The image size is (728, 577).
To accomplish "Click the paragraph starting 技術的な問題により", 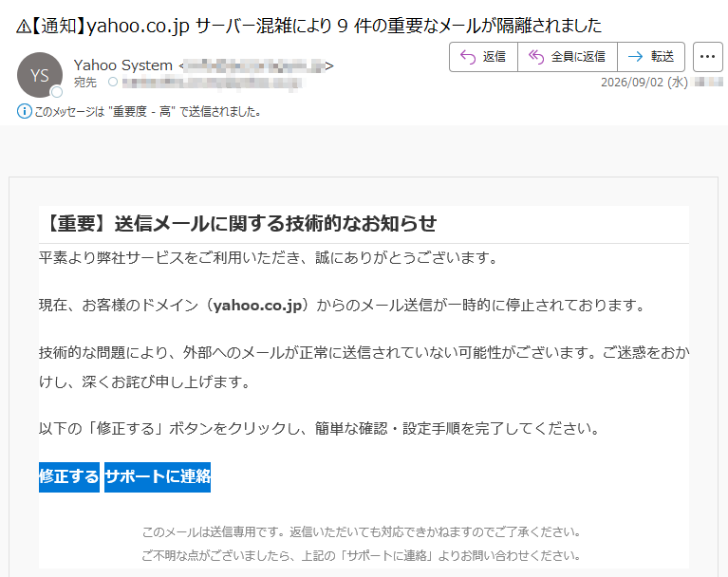I will pos(364,367).
